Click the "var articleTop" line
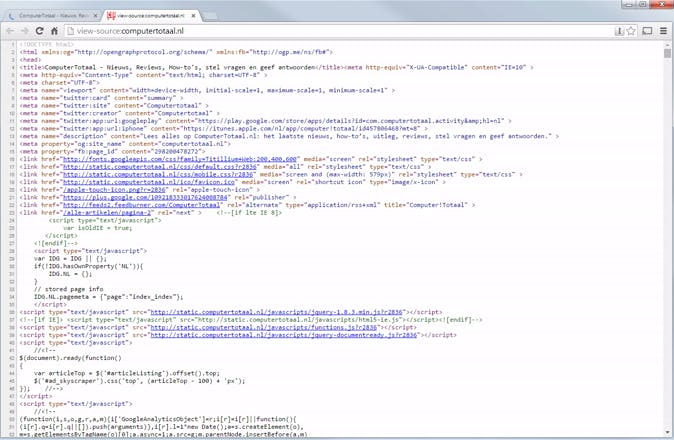 pyautogui.click(x=127, y=373)
